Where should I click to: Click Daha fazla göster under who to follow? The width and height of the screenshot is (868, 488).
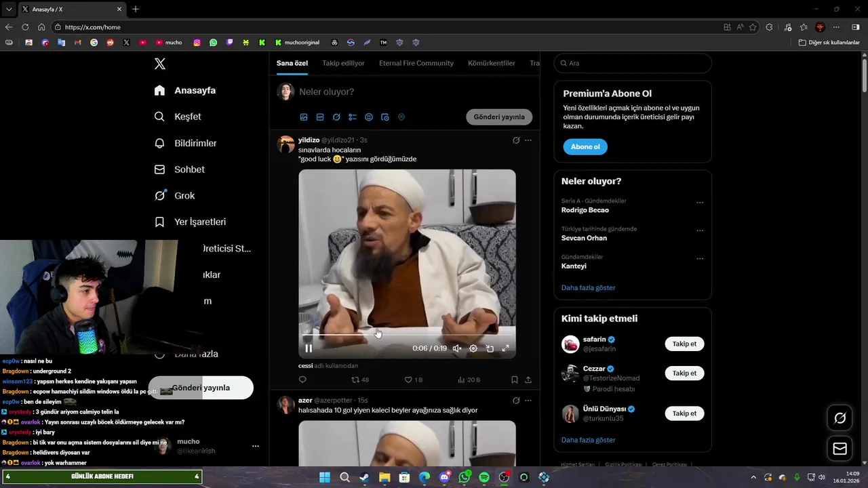coord(589,440)
